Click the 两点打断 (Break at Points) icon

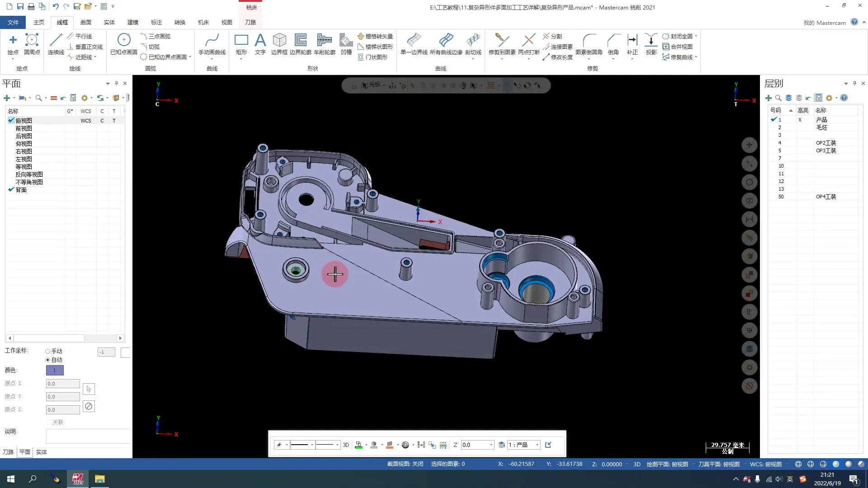point(528,44)
